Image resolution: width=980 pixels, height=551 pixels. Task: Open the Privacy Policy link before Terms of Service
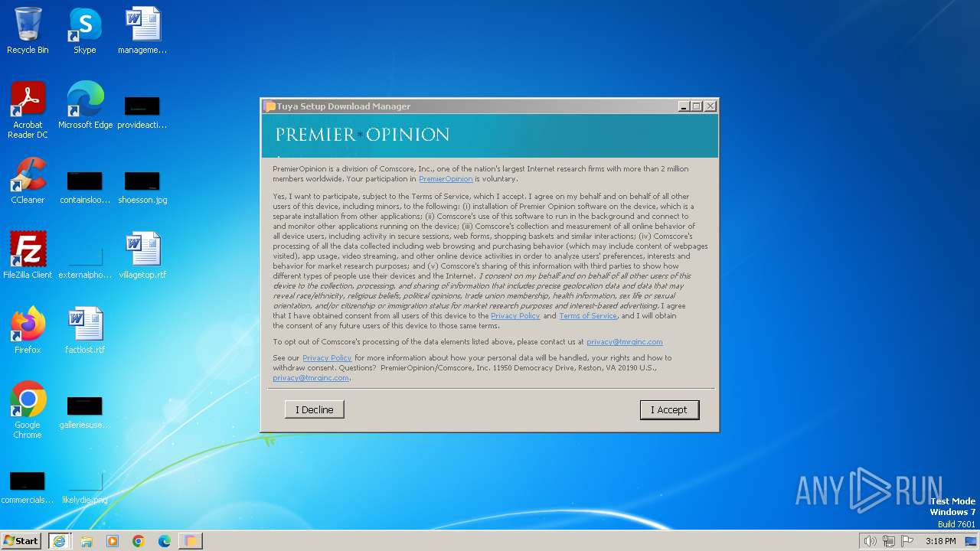(515, 315)
